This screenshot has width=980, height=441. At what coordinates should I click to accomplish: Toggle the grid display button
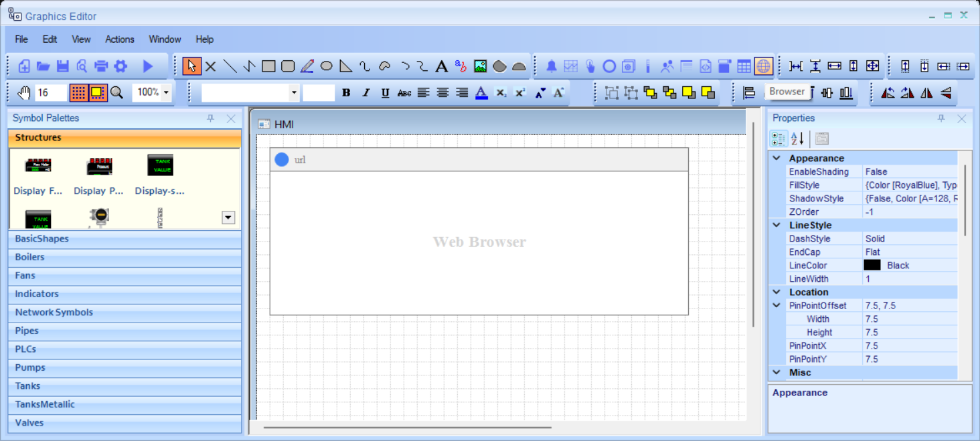[x=78, y=92]
